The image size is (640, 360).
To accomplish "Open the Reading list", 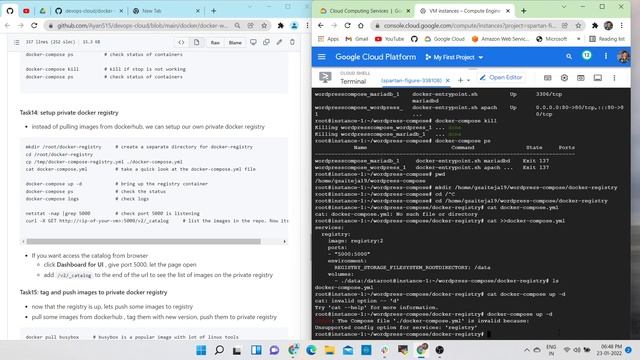I will [x=607, y=39].
